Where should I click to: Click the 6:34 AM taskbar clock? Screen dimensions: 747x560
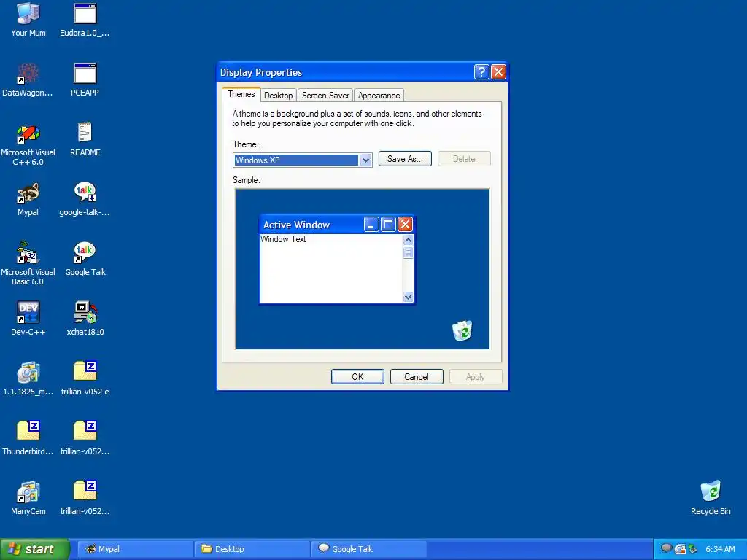coord(720,549)
